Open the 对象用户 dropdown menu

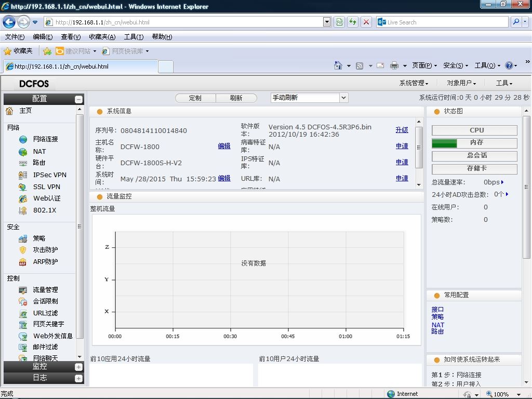pos(461,83)
